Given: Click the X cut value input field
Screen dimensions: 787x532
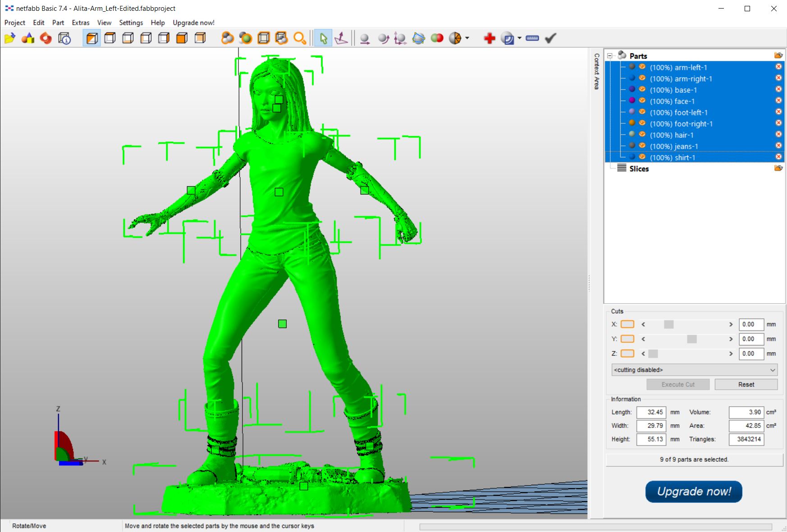Looking at the screenshot, I should (751, 324).
